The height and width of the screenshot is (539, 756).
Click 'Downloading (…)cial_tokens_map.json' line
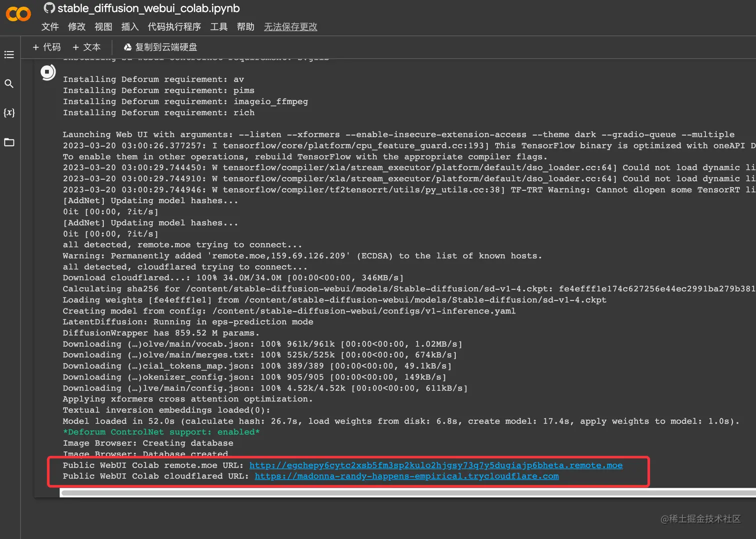[257, 366]
